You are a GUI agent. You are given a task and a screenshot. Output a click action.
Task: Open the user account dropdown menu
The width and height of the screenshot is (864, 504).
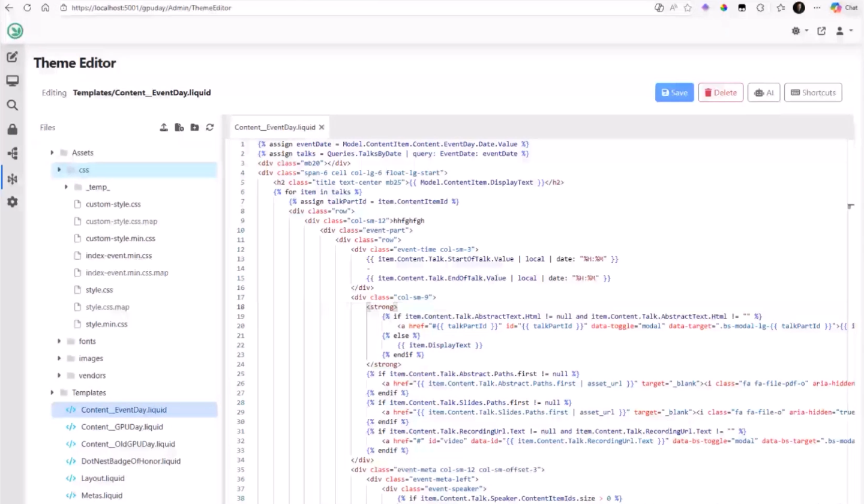coord(844,31)
